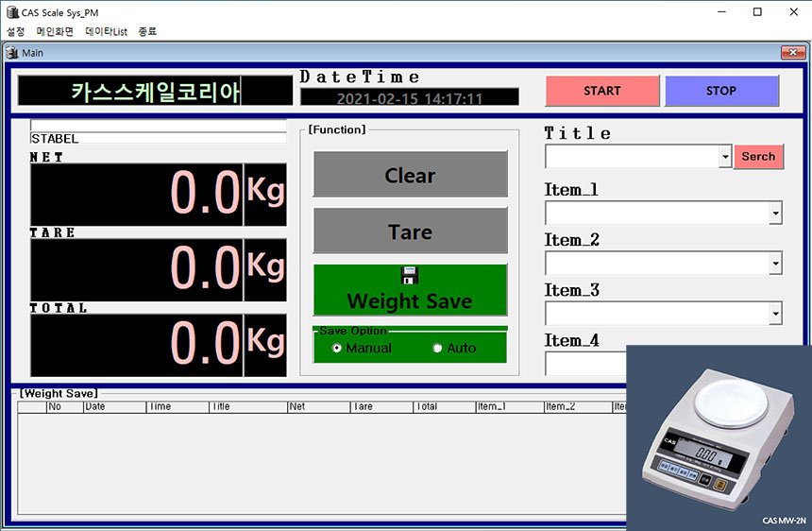Click the Main window icon
The height and width of the screenshot is (531, 812).
pyautogui.click(x=12, y=53)
